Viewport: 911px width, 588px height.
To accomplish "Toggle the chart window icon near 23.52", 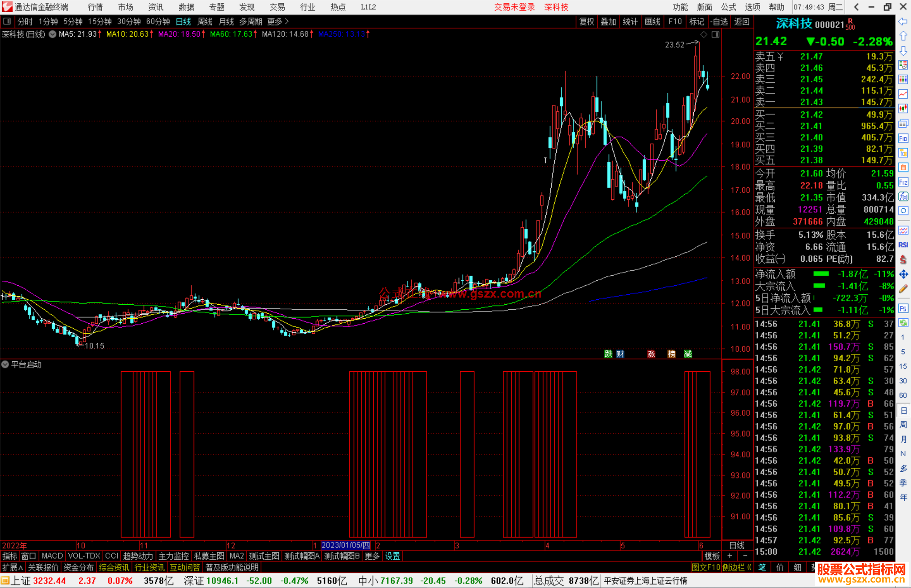I will click(715, 35).
